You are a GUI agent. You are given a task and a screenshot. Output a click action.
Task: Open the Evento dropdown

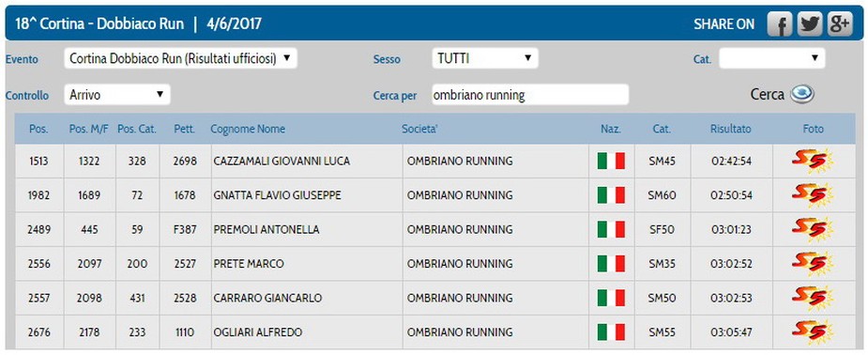(x=181, y=58)
